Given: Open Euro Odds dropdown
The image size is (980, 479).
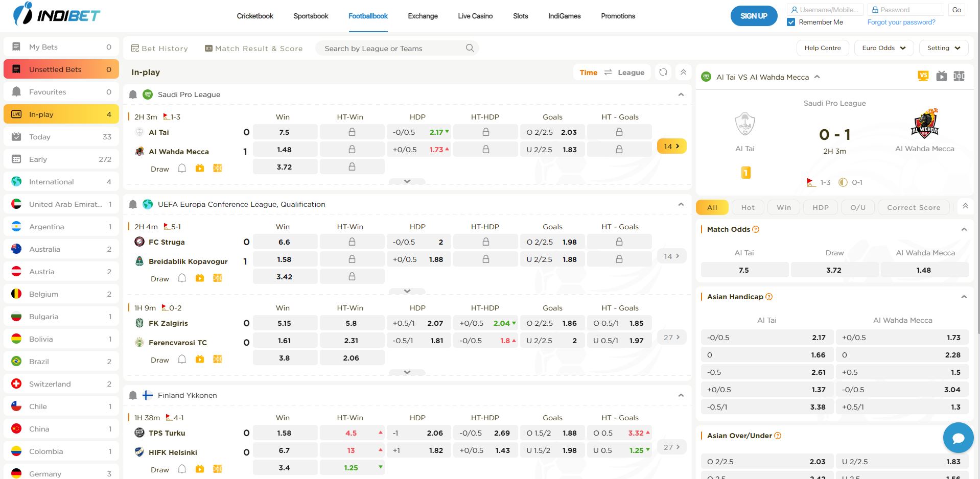Looking at the screenshot, I should pyautogui.click(x=884, y=48).
